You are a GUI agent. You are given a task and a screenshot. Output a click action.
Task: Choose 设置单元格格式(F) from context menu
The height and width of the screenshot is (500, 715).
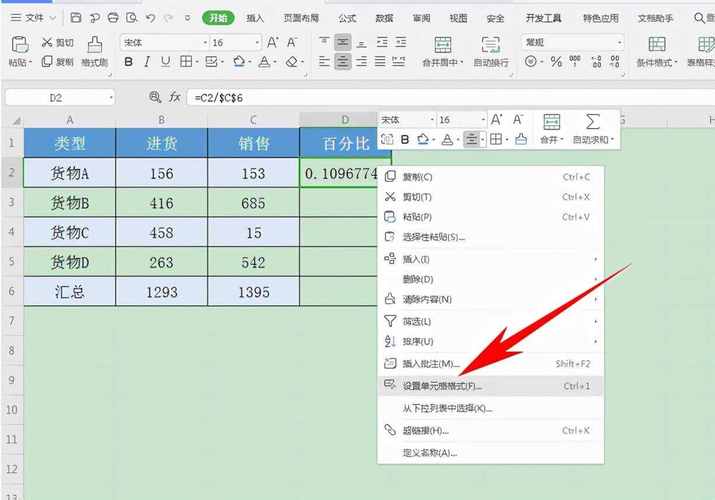pyautogui.click(x=491, y=386)
